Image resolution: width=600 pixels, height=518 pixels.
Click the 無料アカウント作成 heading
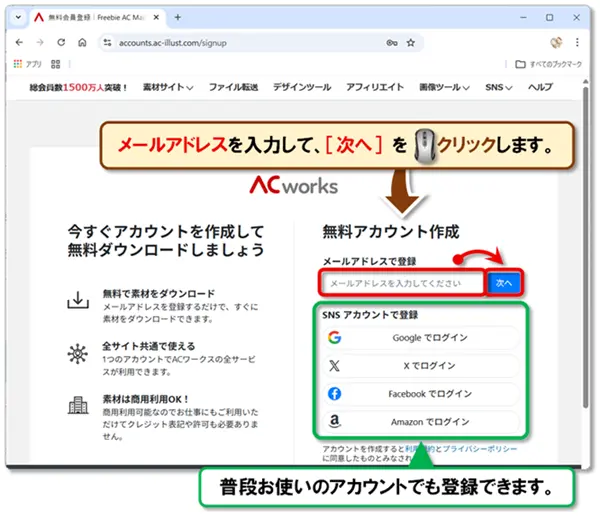click(x=391, y=232)
